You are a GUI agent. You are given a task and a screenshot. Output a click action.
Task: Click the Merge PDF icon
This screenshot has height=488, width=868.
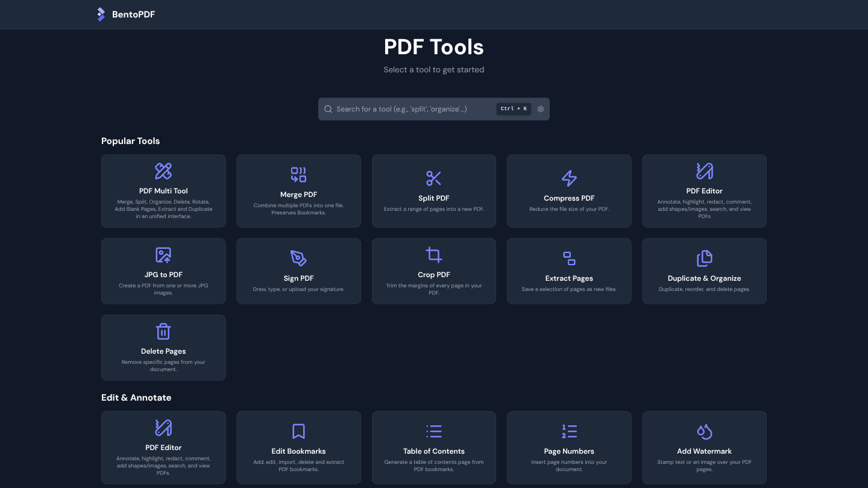point(298,175)
